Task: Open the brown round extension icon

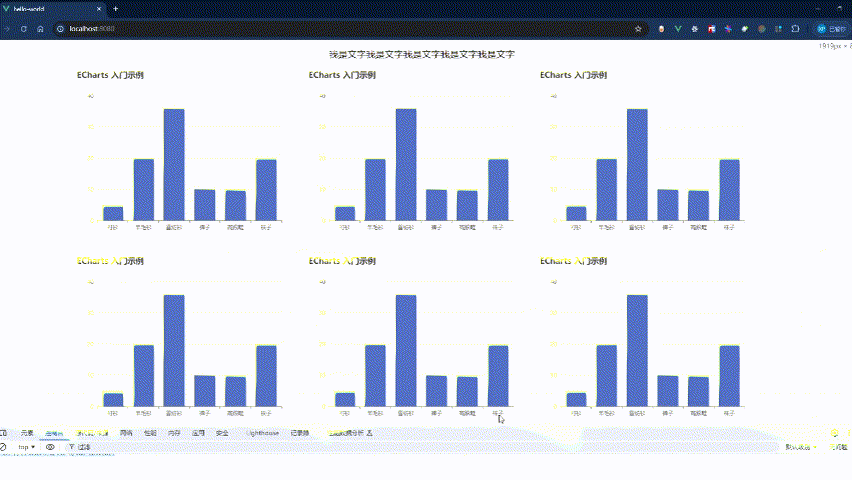Action: (x=762, y=29)
